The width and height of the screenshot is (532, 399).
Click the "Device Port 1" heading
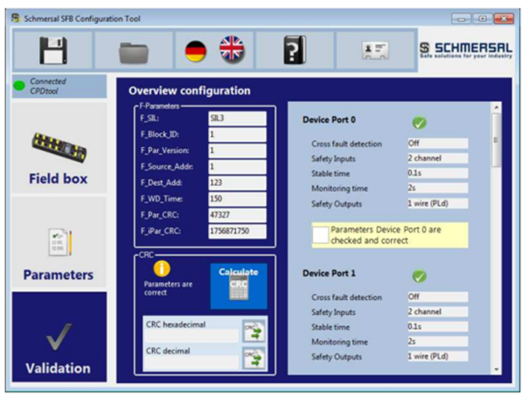coord(329,273)
